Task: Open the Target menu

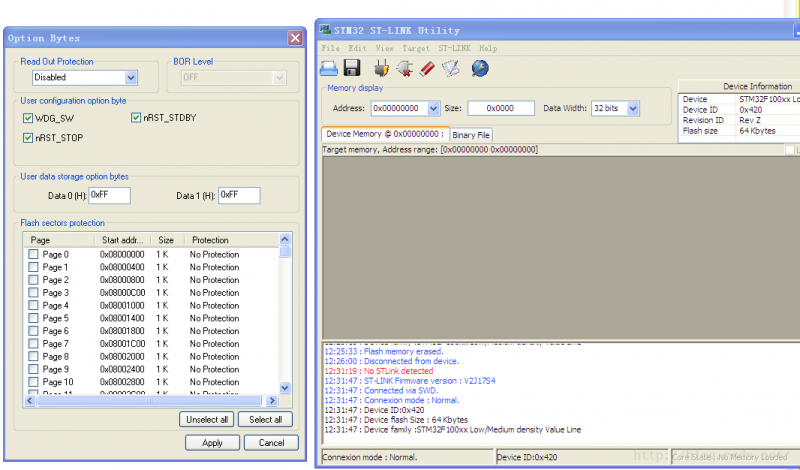Action: point(416,48)
